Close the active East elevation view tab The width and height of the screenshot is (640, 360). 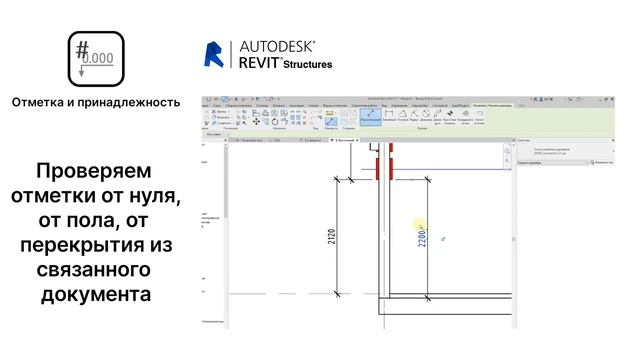[358, 140]
